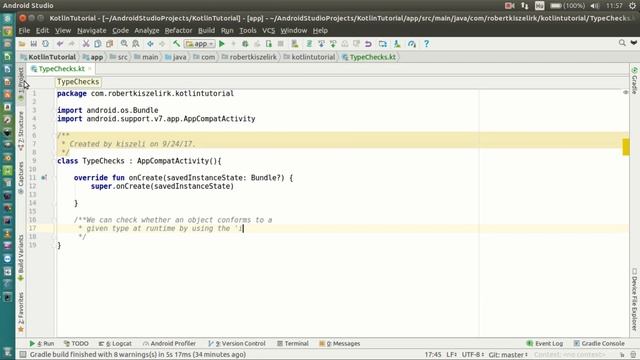This screenshot has height=360, width=640.
Task: Click the Make Project hammer icon
Action: click(176, 44)
